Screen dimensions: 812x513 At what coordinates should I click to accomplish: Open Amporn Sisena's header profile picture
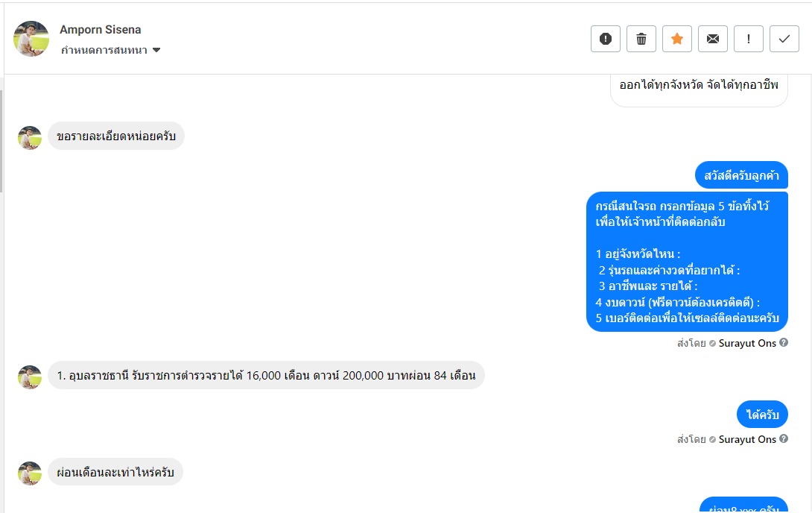coord(31,39)
